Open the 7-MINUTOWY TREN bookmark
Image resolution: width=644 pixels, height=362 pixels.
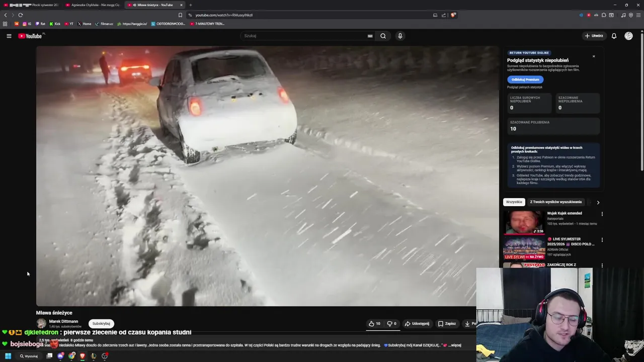point(207,24)
